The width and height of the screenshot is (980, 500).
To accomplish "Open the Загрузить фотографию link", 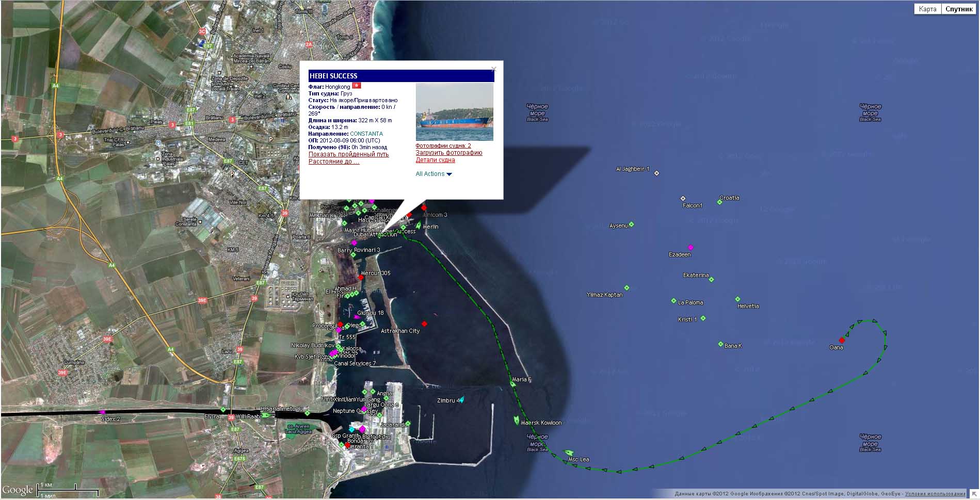I will point(448,153).
